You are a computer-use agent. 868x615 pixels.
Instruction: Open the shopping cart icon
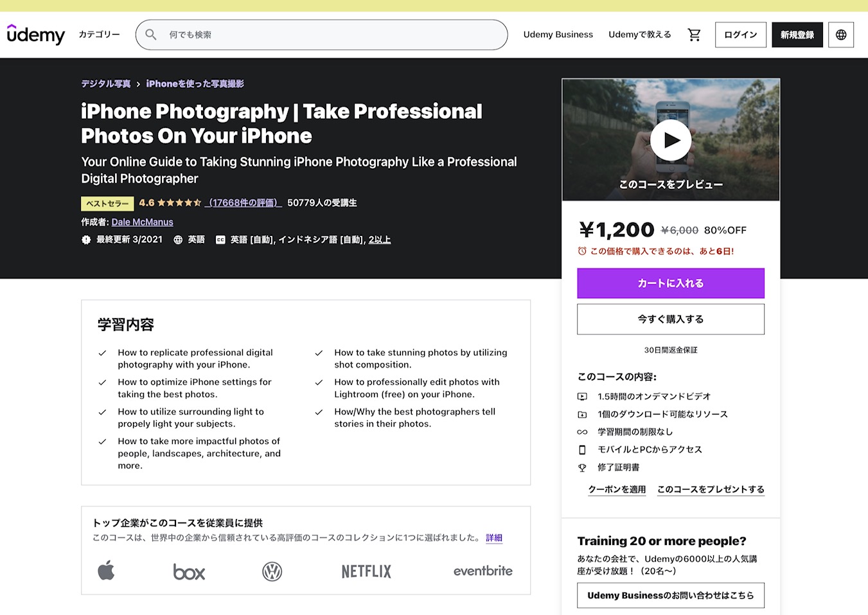pos(694,35)
